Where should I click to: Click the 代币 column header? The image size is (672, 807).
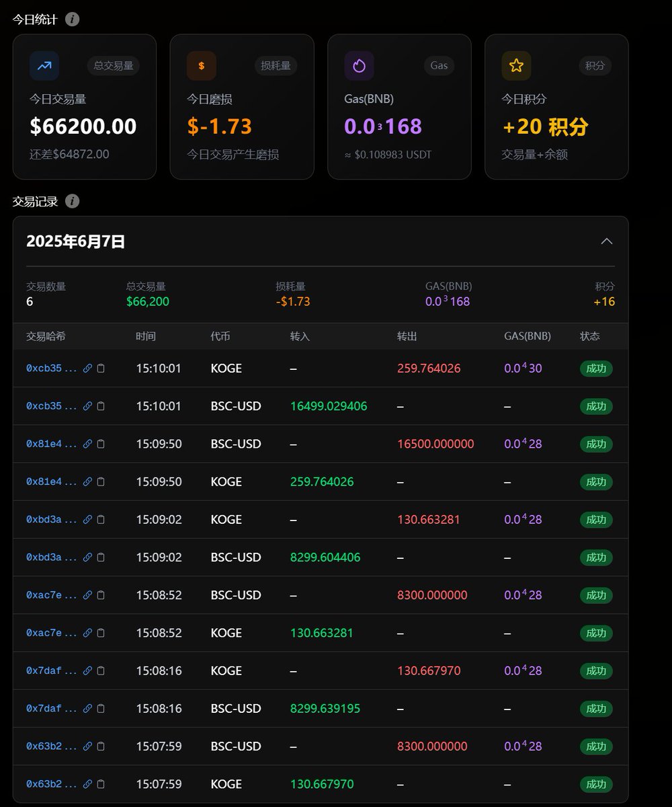coord(220,336)
